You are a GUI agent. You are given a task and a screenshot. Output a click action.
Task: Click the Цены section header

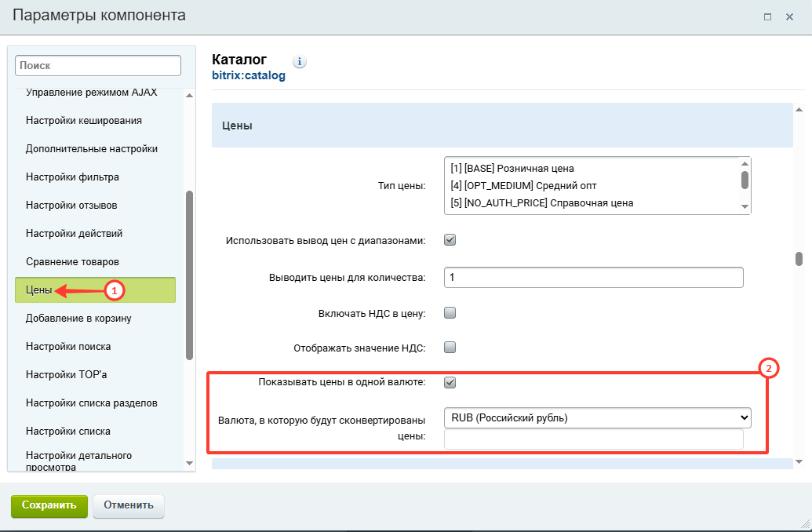coord(502,126)
